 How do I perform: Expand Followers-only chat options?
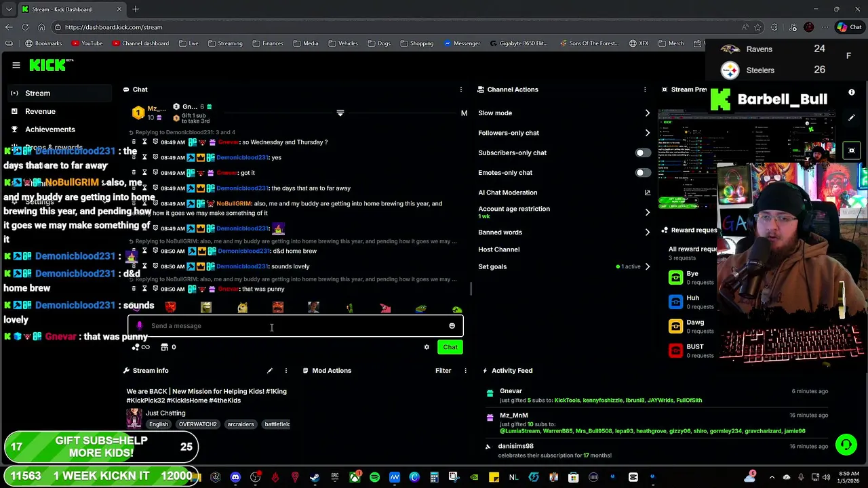[x=647, y=133]
